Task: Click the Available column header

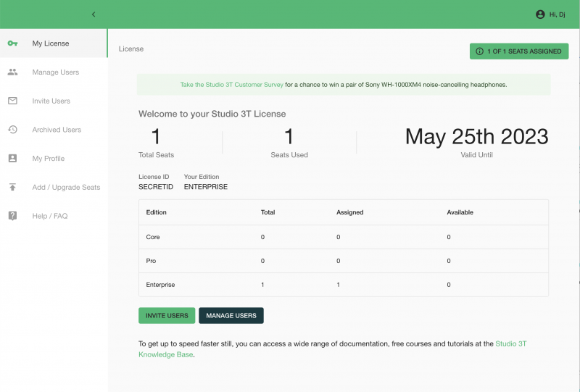Action: (x=460, y=212)
